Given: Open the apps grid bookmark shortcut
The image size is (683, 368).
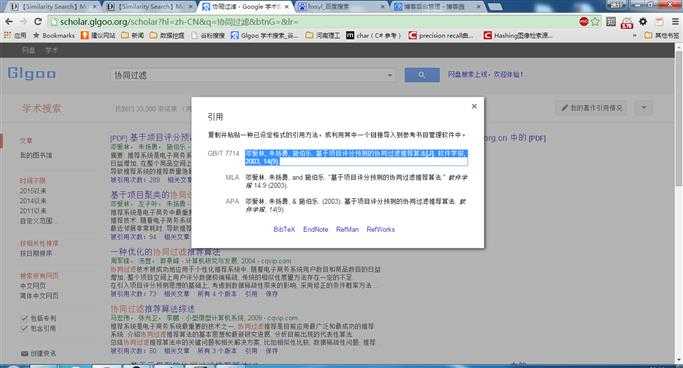Looking at the screenshot, I should [15, 35].
